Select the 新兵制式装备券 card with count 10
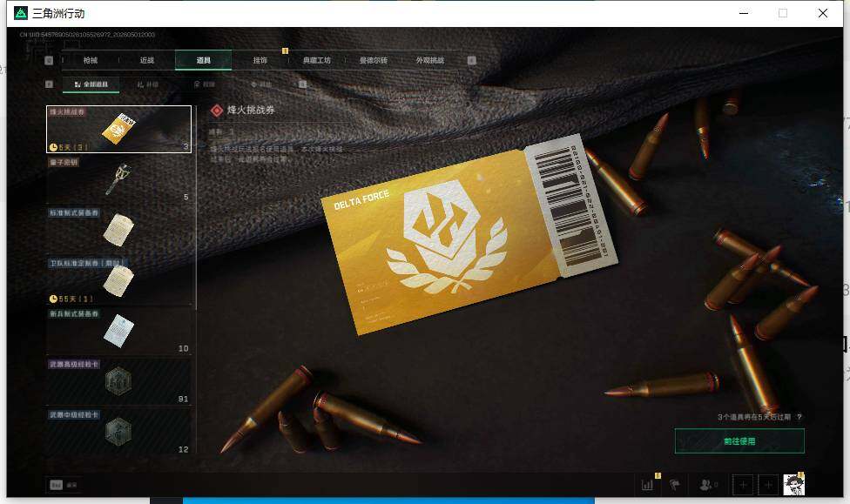The width and height of the screenshot is (850, 504). tap(118, 331)
